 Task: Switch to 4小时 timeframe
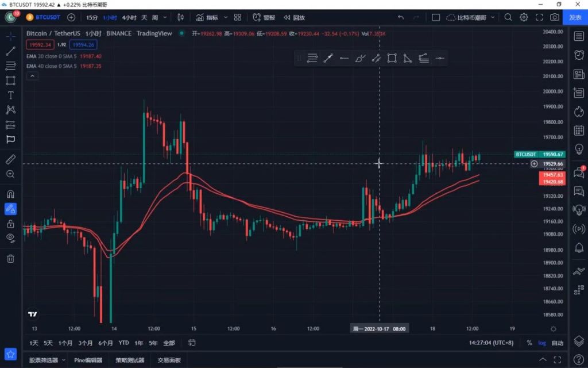(129, 18)
